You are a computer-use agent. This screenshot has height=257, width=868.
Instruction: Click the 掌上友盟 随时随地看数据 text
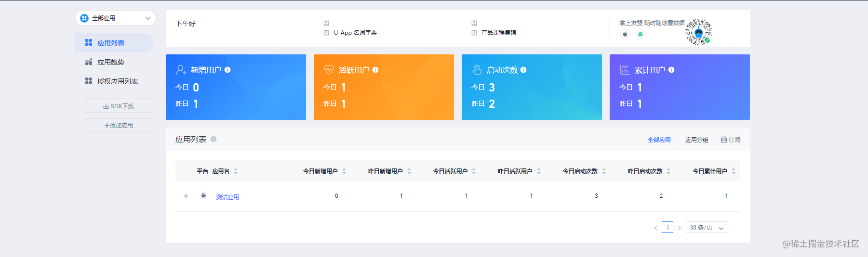click(x=652, y=23)
